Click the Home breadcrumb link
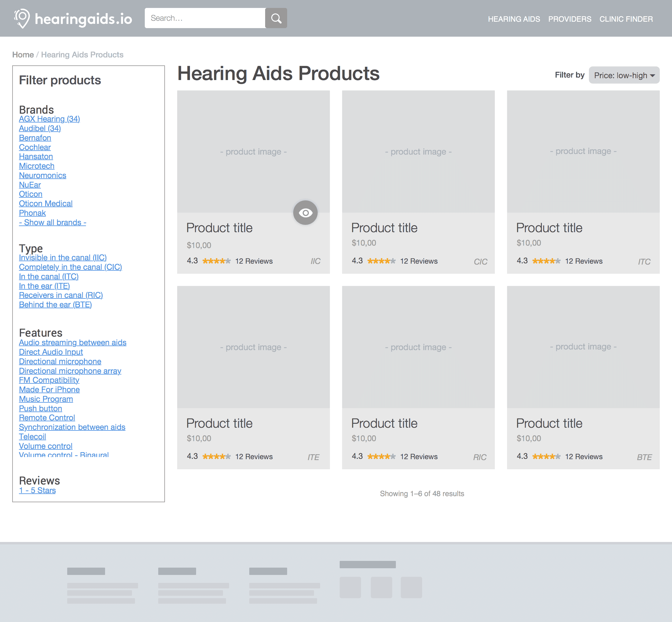Viewport: 672px width, 622px height. point(23,54)
